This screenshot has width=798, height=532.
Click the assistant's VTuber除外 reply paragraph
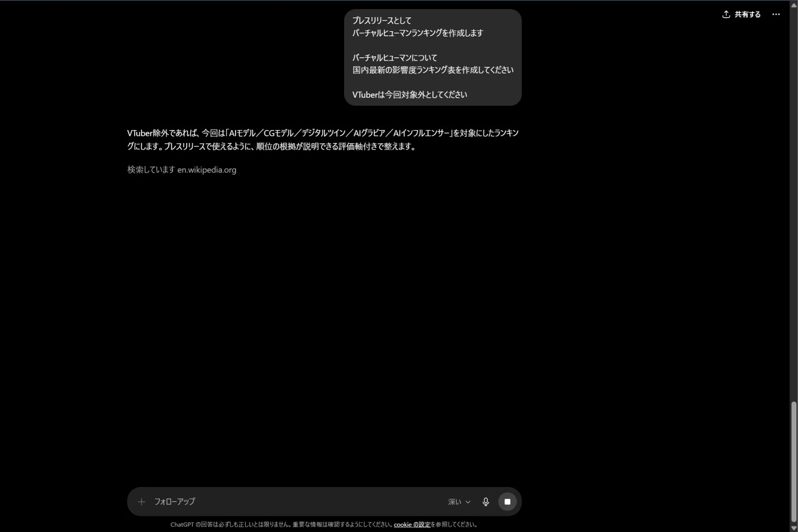(323, 140)
